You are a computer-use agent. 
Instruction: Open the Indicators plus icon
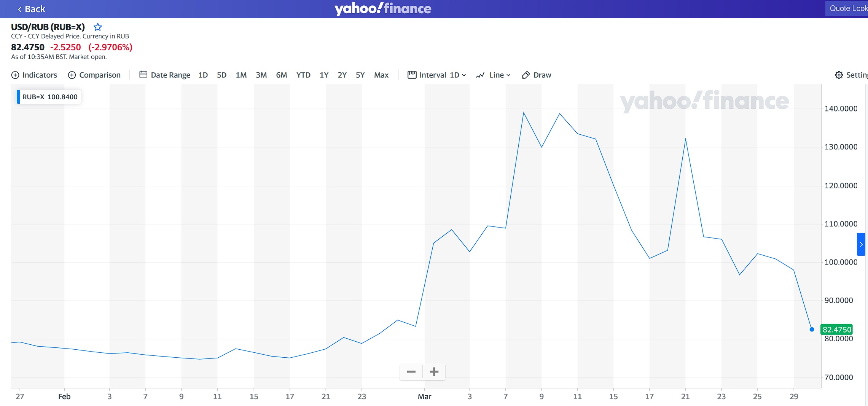pyautogui.click(x=15, y=75)
